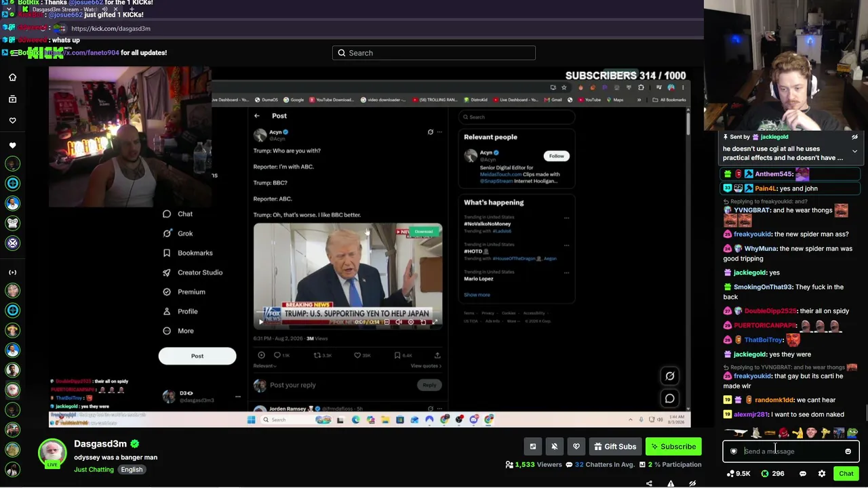Screen dimensions: 868x488
Task: Subscribe to Dasgasd3m
Action: point(672,447)
